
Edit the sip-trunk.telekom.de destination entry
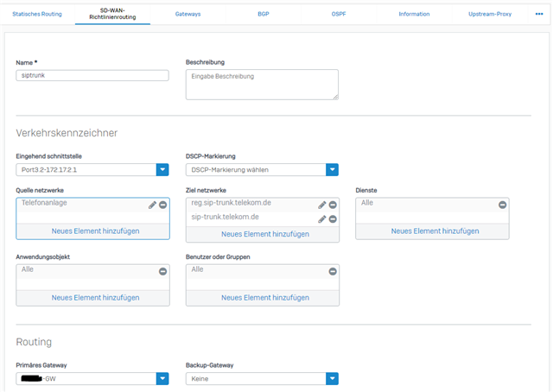(322, 219)
